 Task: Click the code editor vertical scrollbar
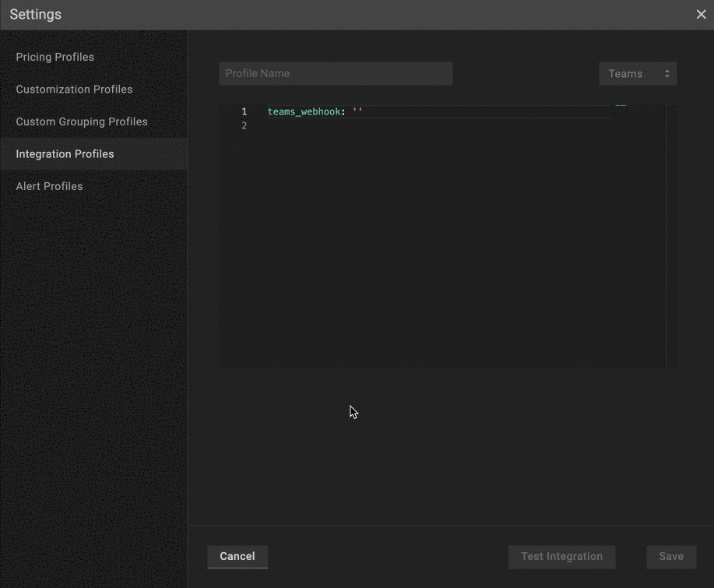pyautogui.click(x=671, y=234)
